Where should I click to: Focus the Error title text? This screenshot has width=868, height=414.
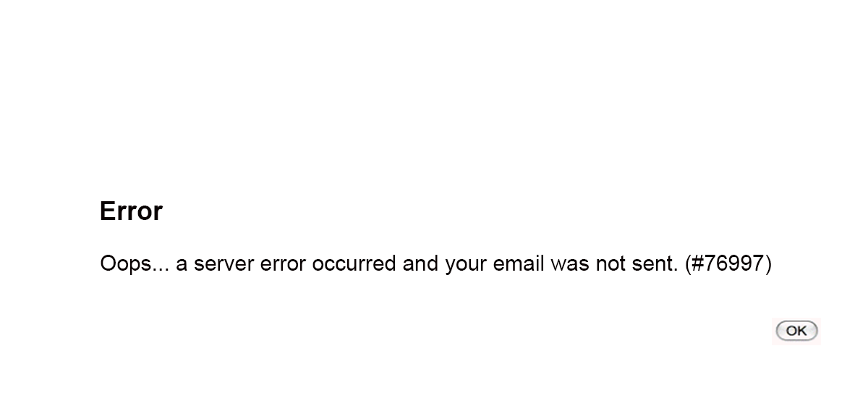131,211
